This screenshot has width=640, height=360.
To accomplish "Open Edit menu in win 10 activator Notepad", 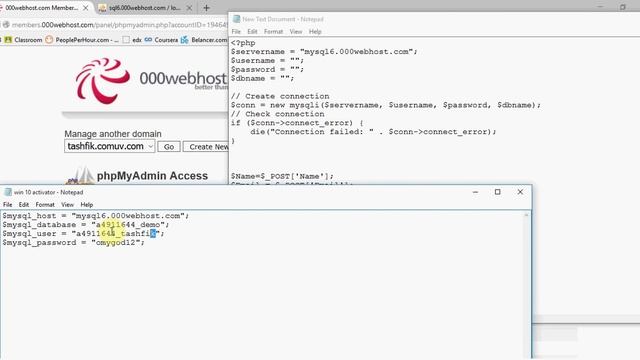I will (x=24, y=204).
